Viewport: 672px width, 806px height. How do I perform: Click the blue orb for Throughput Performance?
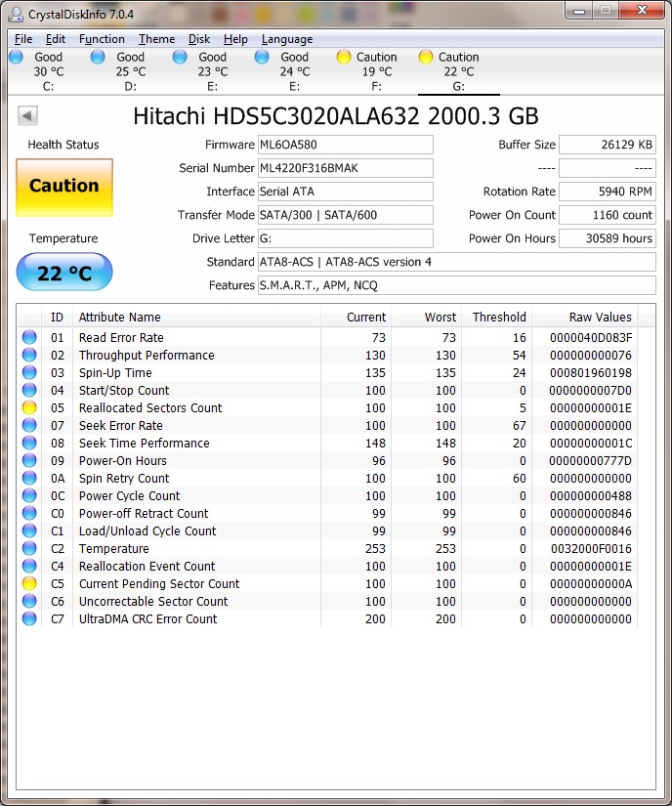pyautogui.click(x=29, y=355)
